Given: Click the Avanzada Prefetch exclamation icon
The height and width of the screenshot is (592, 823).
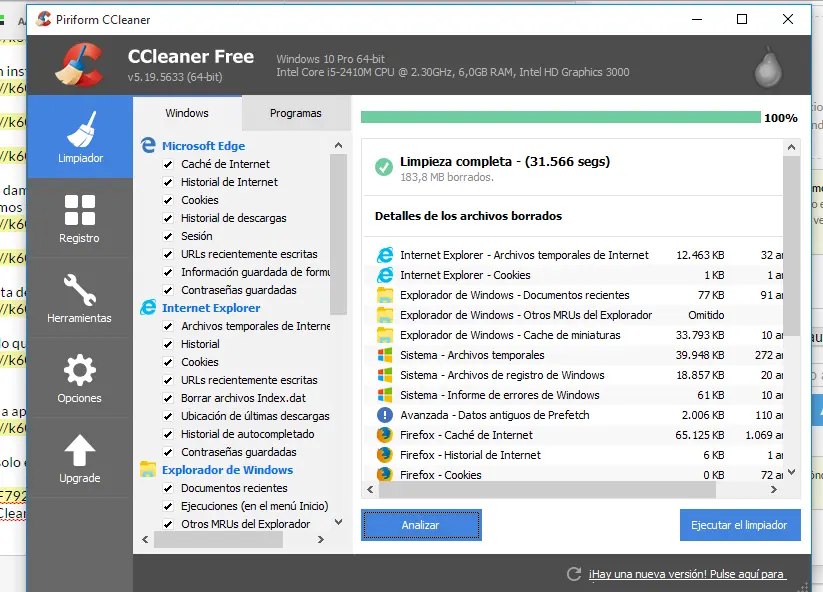Looking at the screenshot, I should point(385,415).
